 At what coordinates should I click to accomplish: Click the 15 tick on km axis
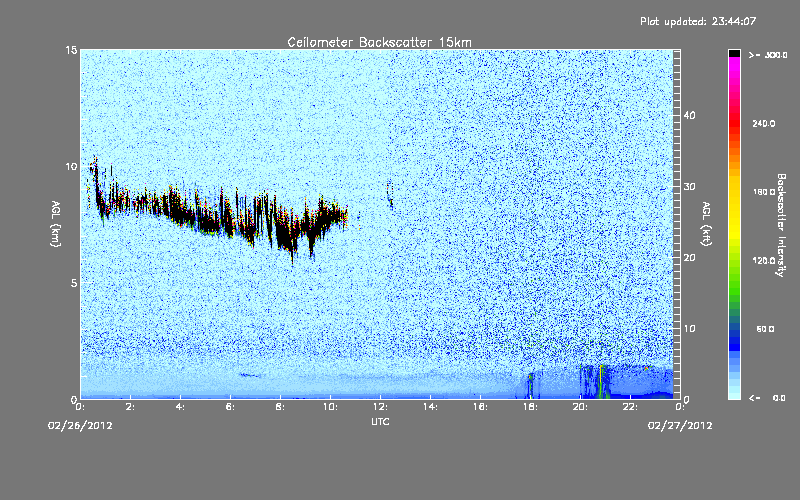(x=71, y=50)
